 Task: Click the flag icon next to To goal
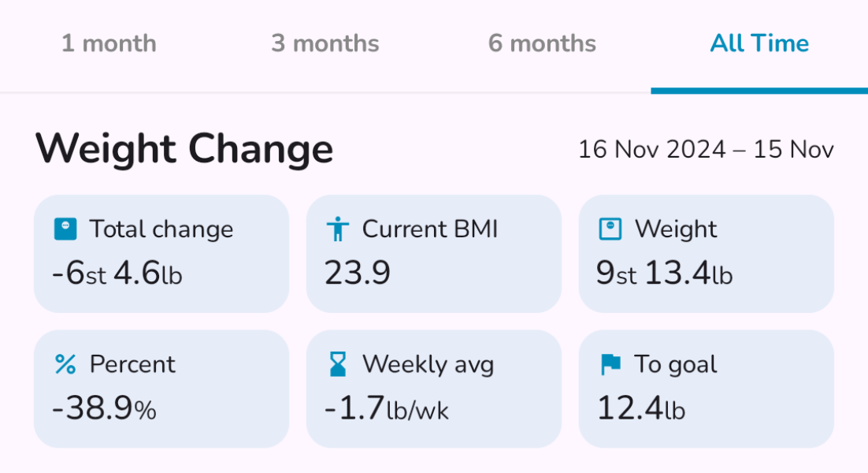pyautogui.click(x=610, y=364)
